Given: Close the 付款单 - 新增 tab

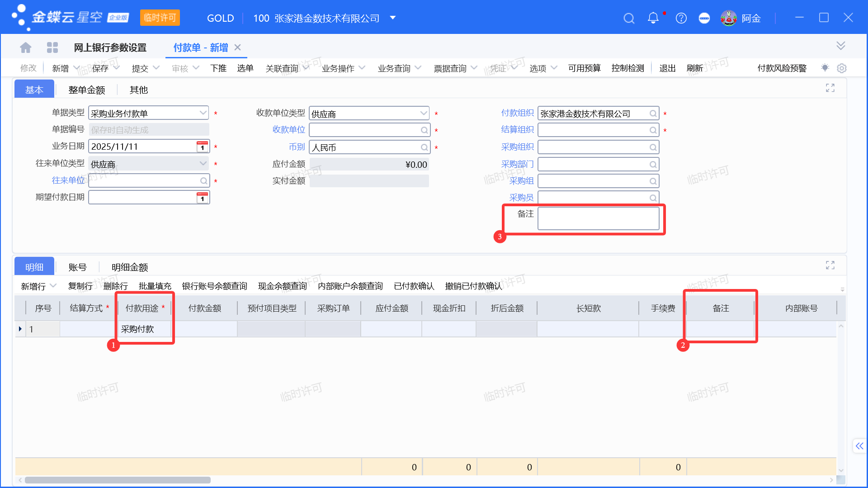Looking at the screenshot, I should pos(238,47).
